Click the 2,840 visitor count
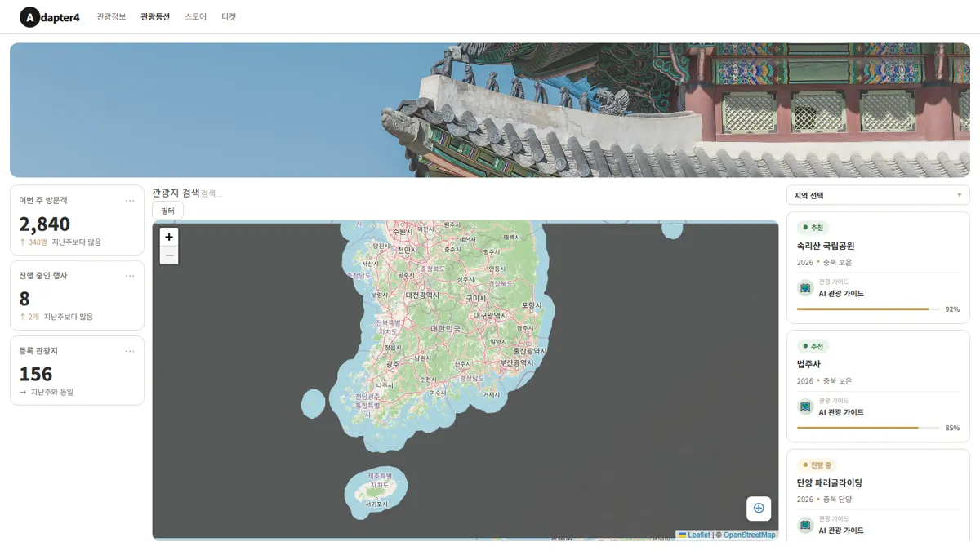 pos(45,224)
